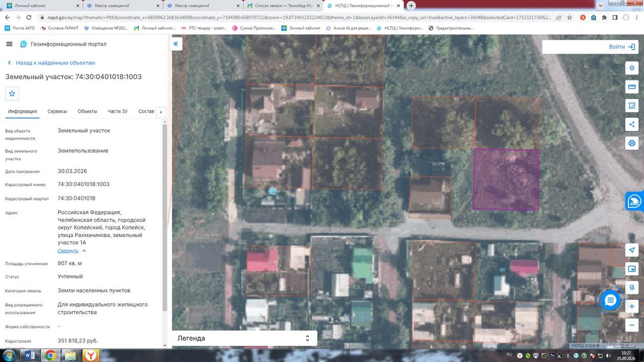The height and width of the screenshot is (362, 644).
Task: Zoom in on the map
Action: (632, 306)
